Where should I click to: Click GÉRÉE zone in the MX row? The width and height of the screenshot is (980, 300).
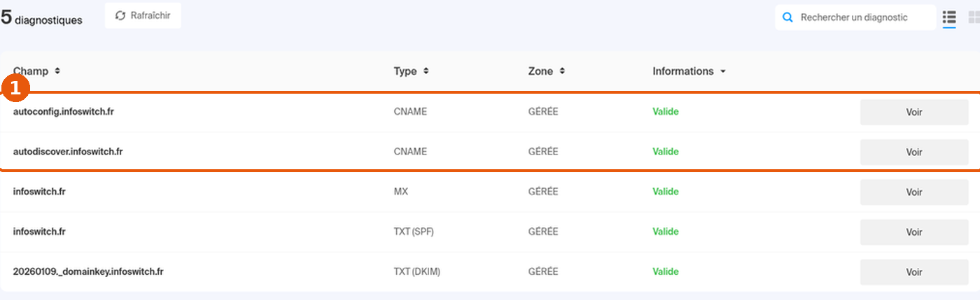click(x=543, y=191)
